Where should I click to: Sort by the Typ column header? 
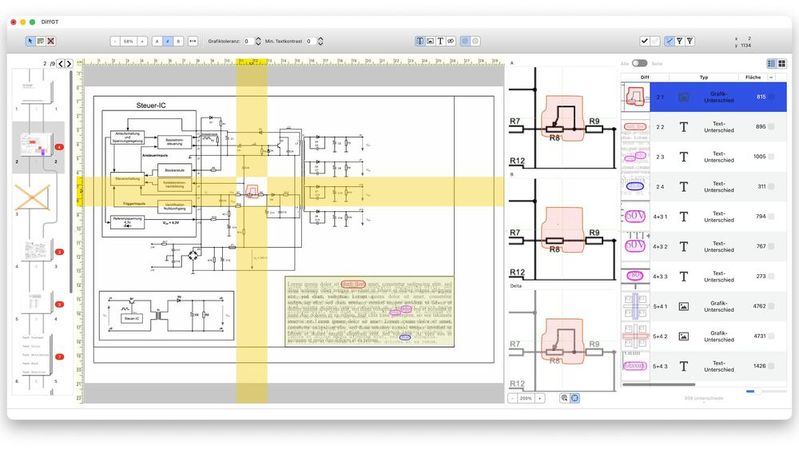(703, 77)
